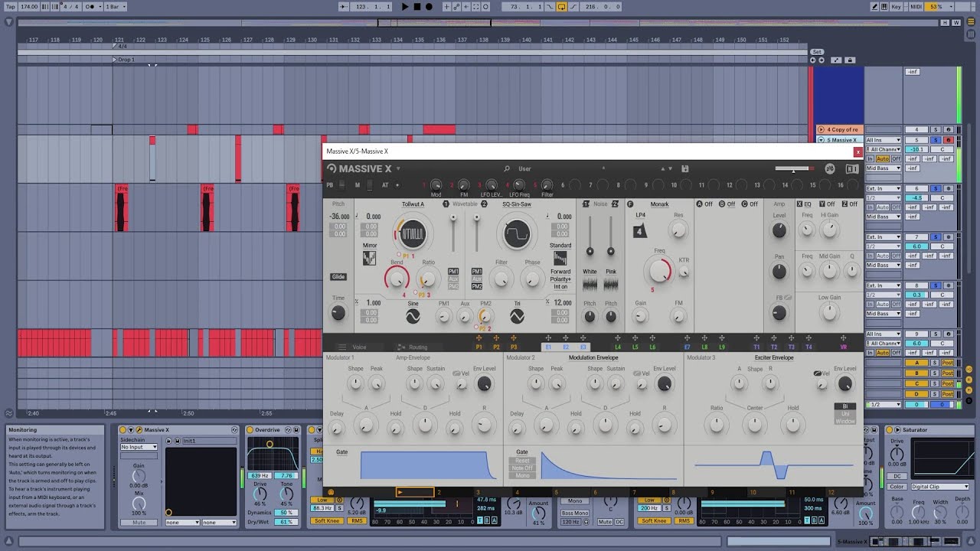Open Saturator Digital Clip curve dropdown
This screenshot has height=551, width=980.
940,487
